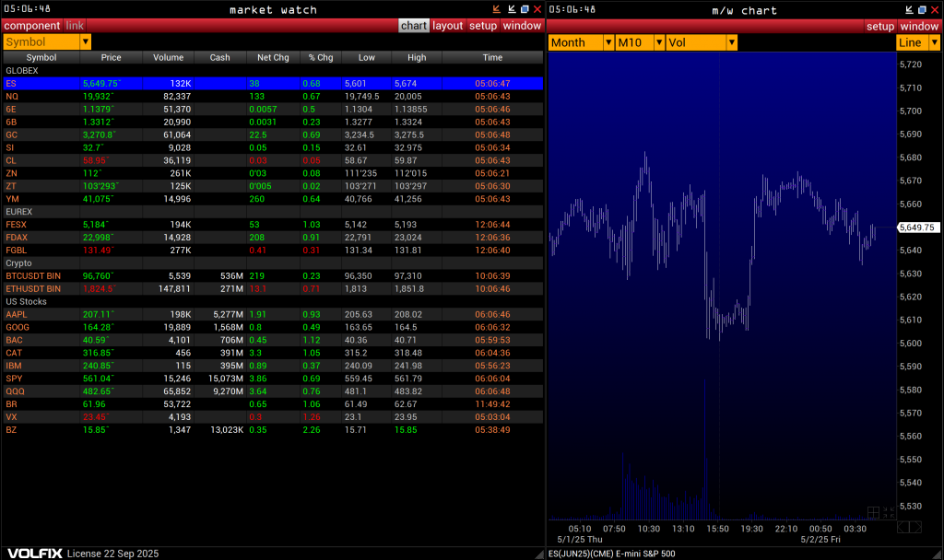Open the Vol indicator dropdown
Viewport: 944px width, 560px height.
(731, 42)
